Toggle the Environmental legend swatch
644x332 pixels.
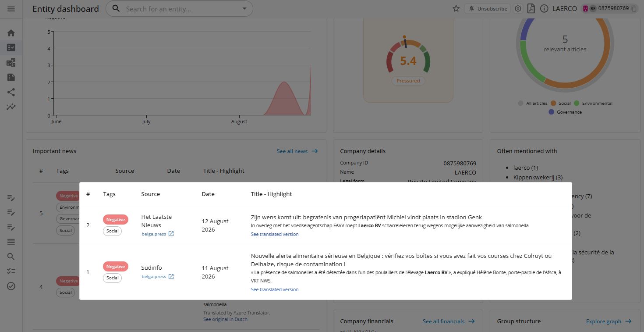tap(577, 104)
